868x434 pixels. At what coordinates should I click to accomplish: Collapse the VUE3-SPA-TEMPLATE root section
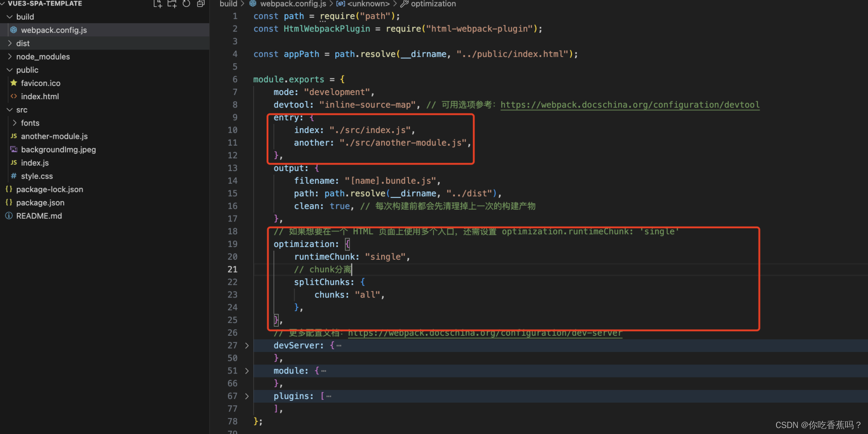3,4
